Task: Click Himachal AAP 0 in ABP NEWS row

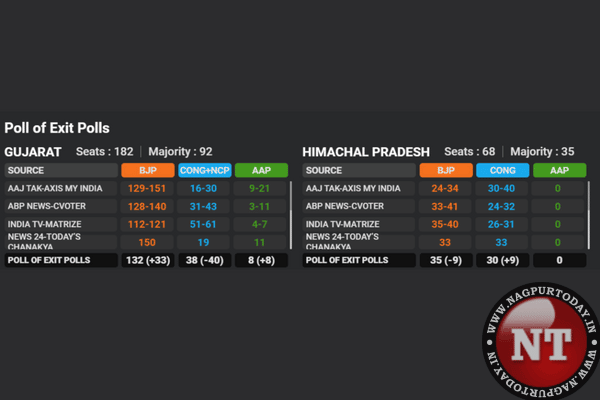Action: coord(558,206)
